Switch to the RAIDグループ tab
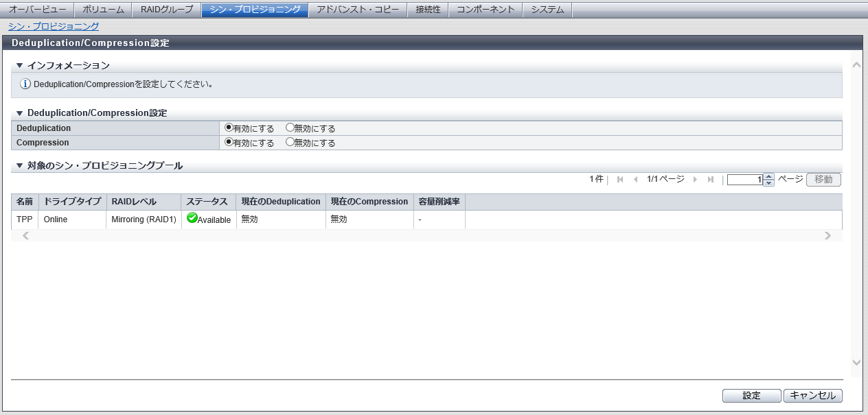This screenshot has height=415, width=868. click(x=167, y=10)
